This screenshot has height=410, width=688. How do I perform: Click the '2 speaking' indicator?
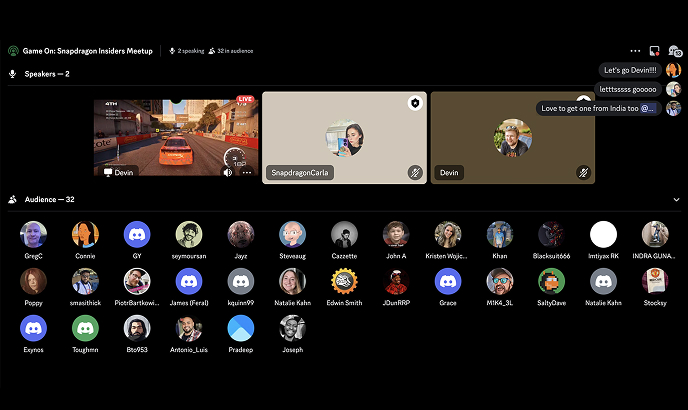[x=187, y=51]
